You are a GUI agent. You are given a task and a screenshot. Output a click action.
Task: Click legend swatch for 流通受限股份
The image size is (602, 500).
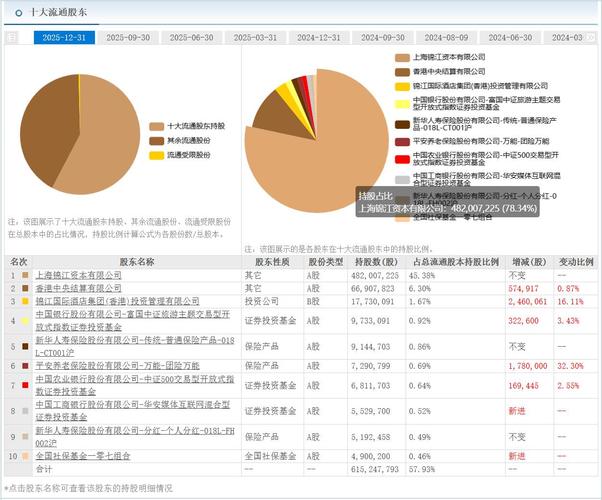click(x=157, y=156)
